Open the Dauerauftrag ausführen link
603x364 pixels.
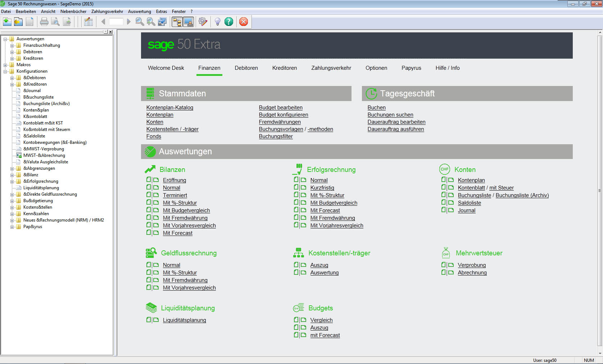point(396,129)
